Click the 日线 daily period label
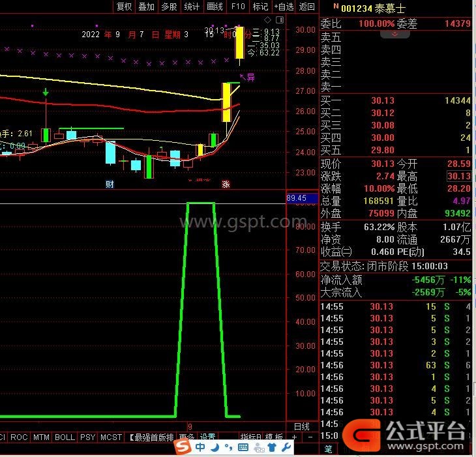The height and width of the screenshot is (457, 476). tap(301, 426)
